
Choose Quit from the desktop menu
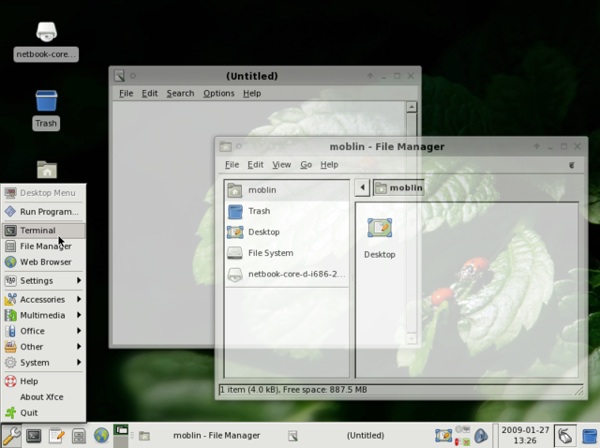click(x=28, y=412)
